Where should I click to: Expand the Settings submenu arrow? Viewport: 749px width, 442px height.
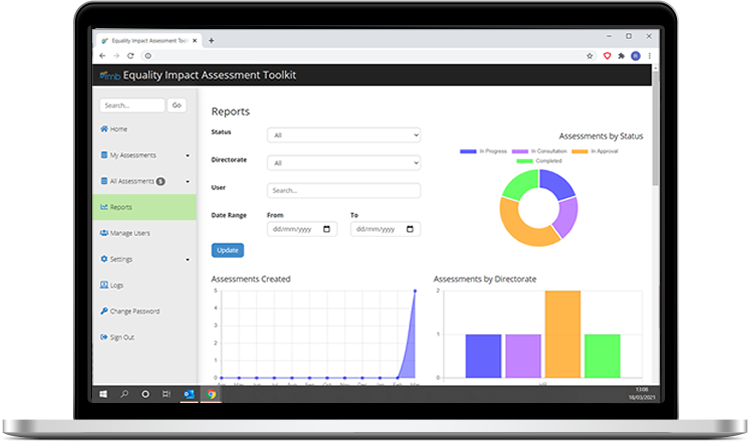(188, 260)
